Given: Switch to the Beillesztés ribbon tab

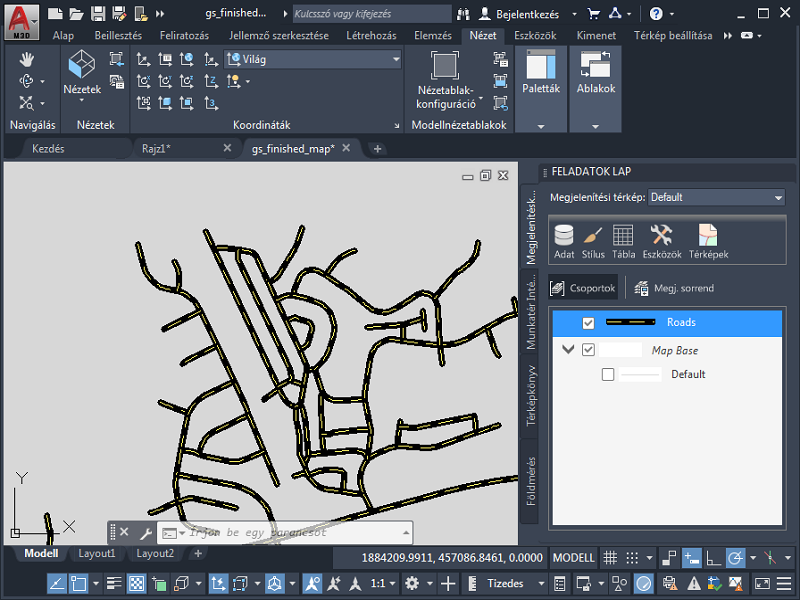Looking at the screenshot, I should point(118,35).
